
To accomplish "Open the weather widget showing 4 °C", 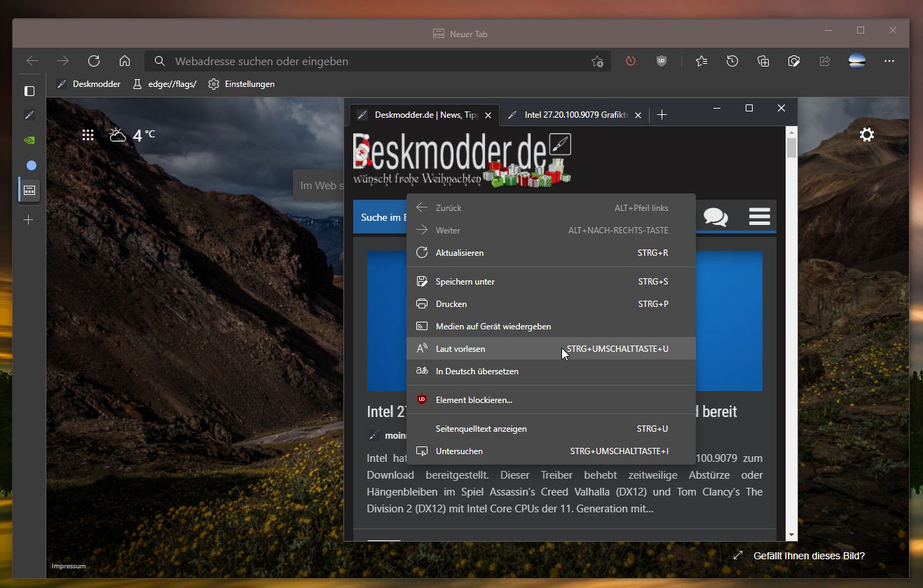I will [x=132, y=135].
